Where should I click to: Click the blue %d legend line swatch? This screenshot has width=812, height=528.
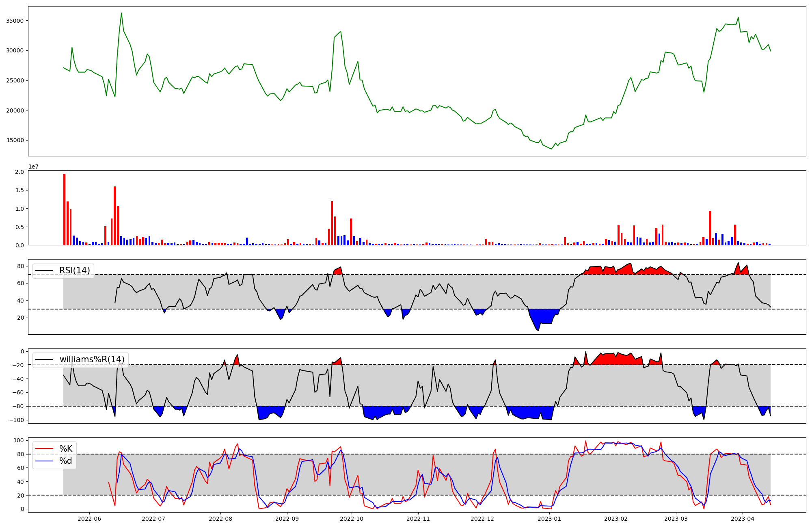[44, 461]
